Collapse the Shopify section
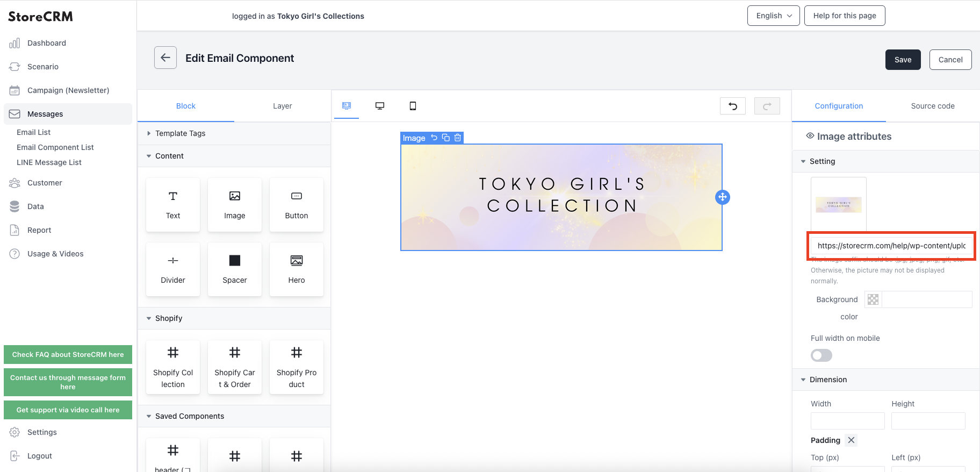980x472 pixels. [x=234, y=318]
